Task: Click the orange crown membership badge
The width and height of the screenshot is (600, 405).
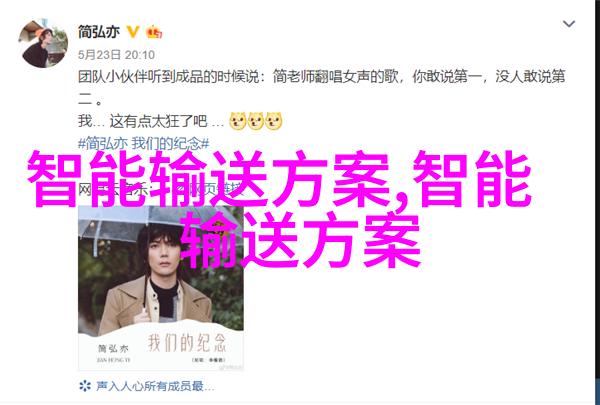Action: (154, 32)
